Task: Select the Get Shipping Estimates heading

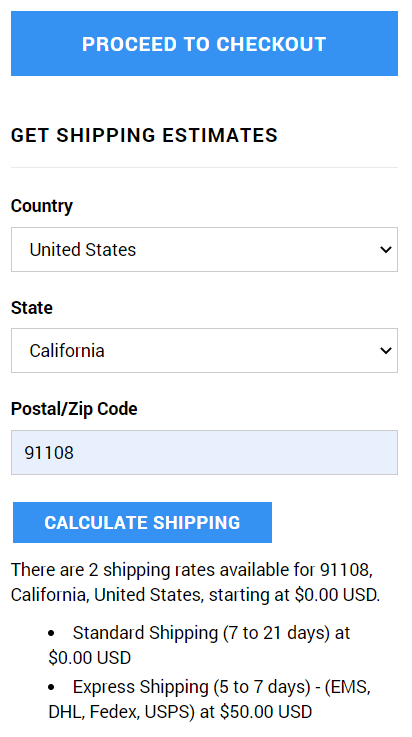Action: [144, 135]
